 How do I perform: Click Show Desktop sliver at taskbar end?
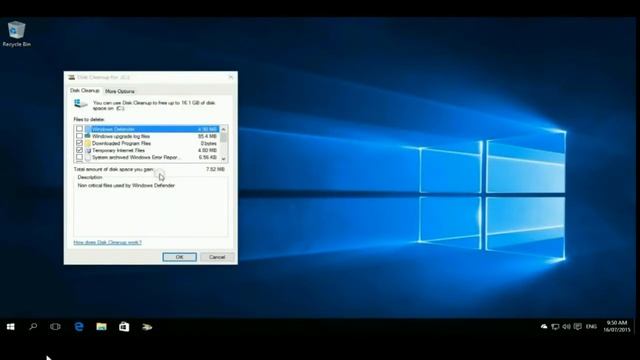click(x=636, y=327)
